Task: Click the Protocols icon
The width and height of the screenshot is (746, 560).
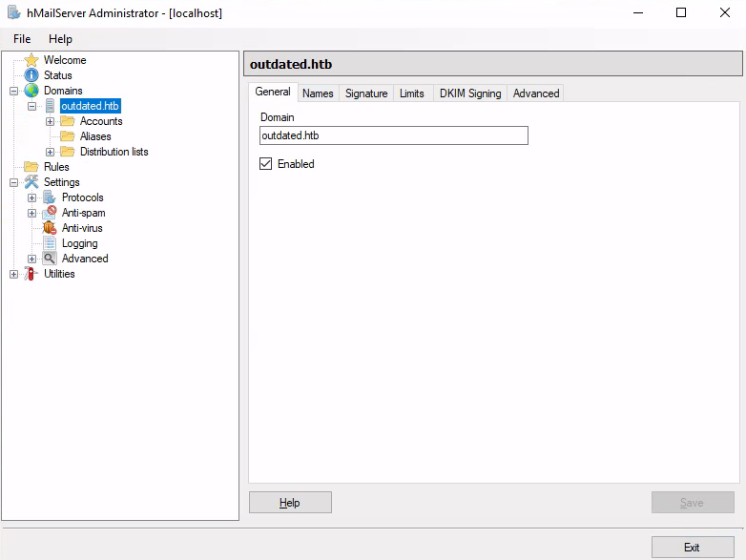Action: (50, 197)
